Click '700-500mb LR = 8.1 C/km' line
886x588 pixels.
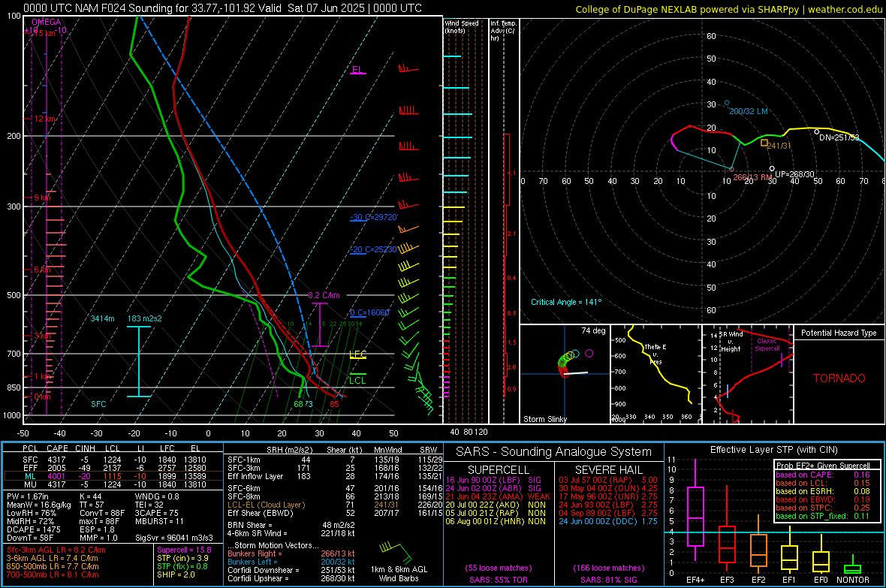53,574
